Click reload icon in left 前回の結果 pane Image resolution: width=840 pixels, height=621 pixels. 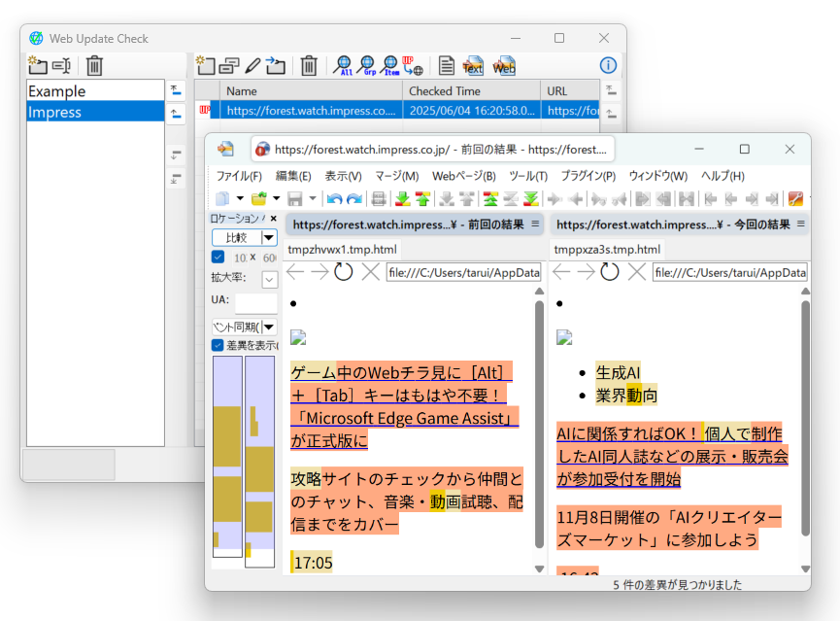click(344, 272)
